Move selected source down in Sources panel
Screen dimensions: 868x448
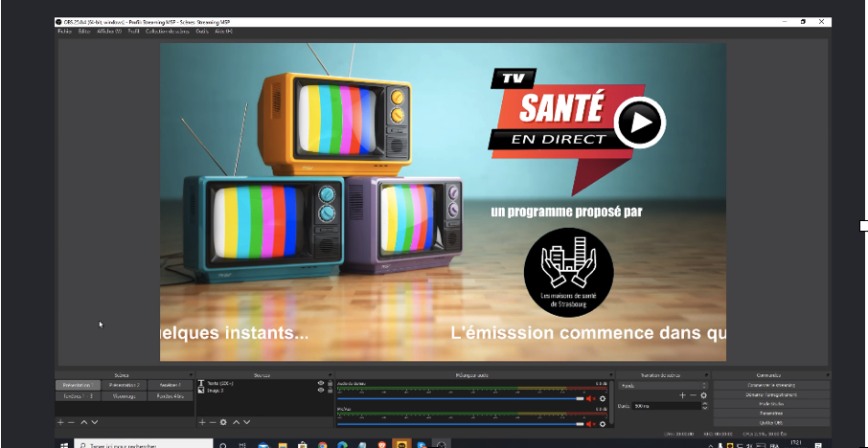point(247,422)
